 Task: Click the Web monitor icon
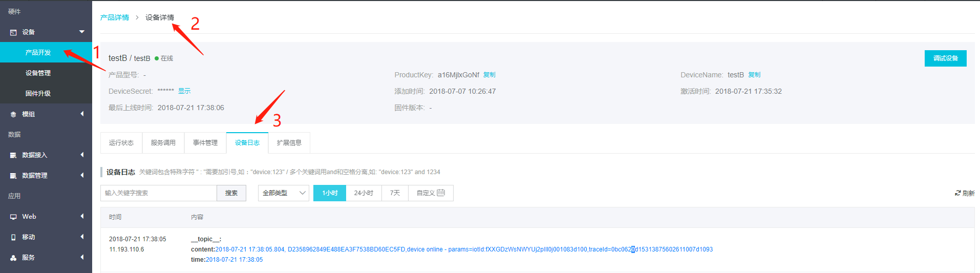click(x=13, y=217)
